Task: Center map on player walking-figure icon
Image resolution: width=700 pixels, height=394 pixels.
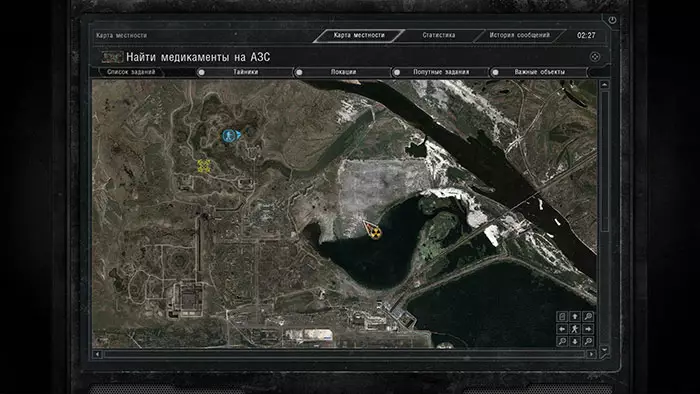Action: (575, 329)
